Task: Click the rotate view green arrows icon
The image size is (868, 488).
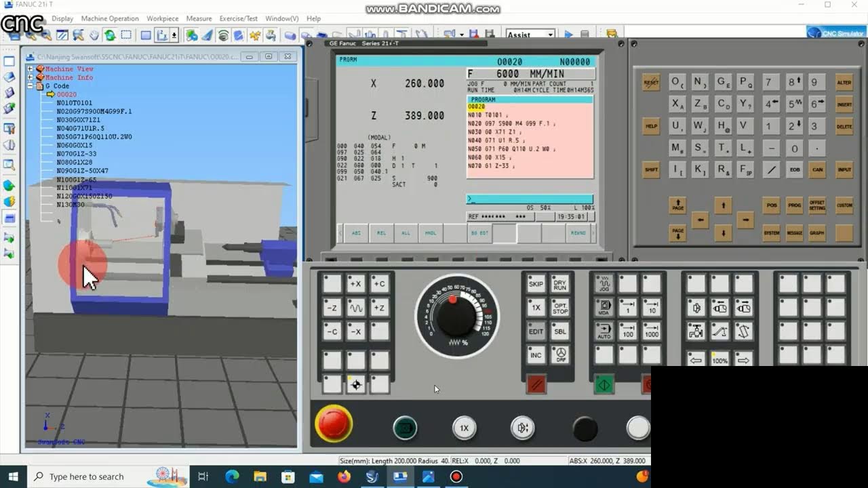Action: [x=110, y=35]
